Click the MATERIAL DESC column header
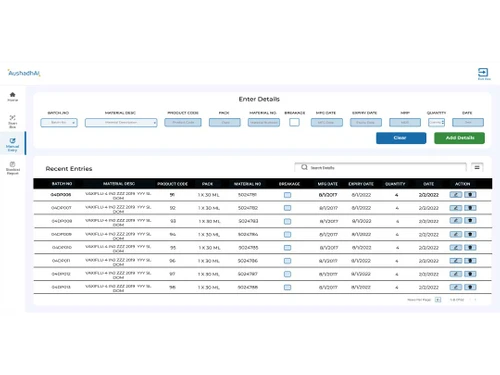This screenshot has height=375, width=500. 119,184
